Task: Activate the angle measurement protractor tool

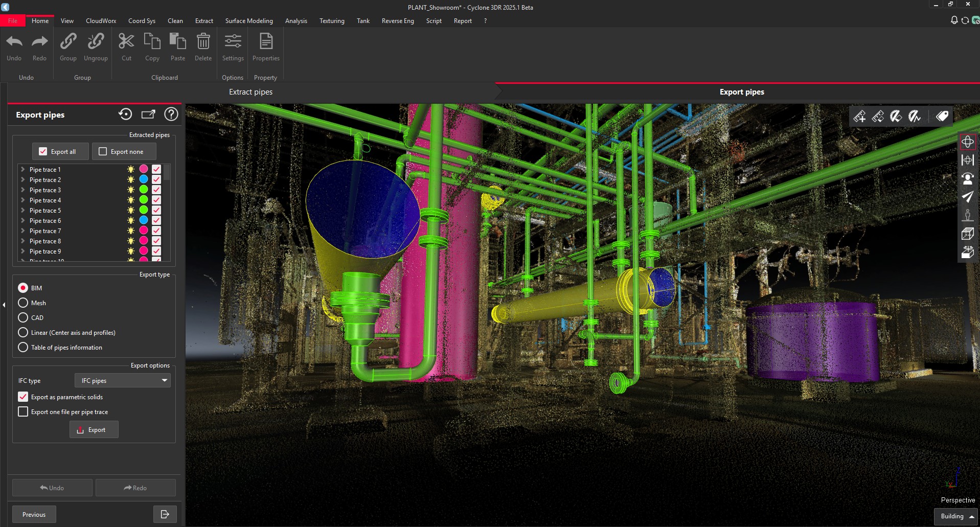Action: [896, 117]
